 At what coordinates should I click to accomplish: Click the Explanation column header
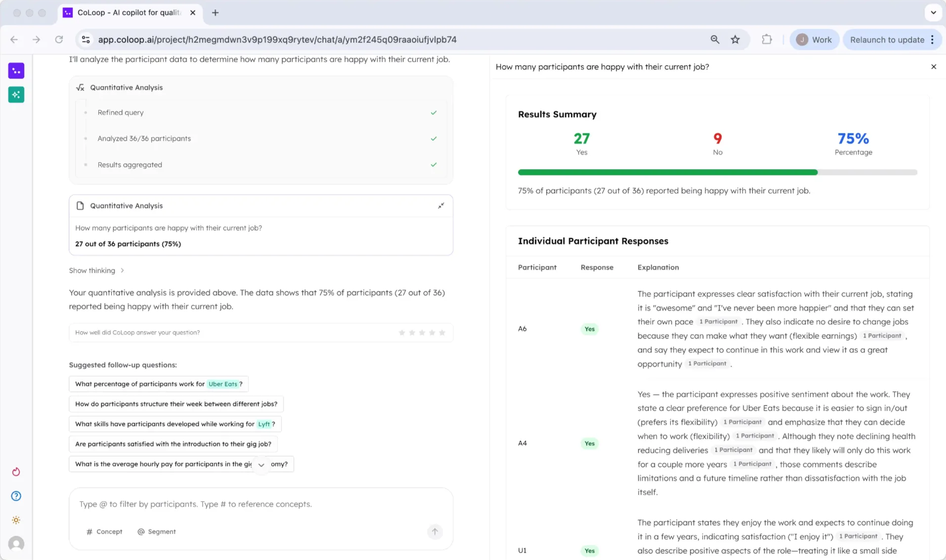(658, 267)
